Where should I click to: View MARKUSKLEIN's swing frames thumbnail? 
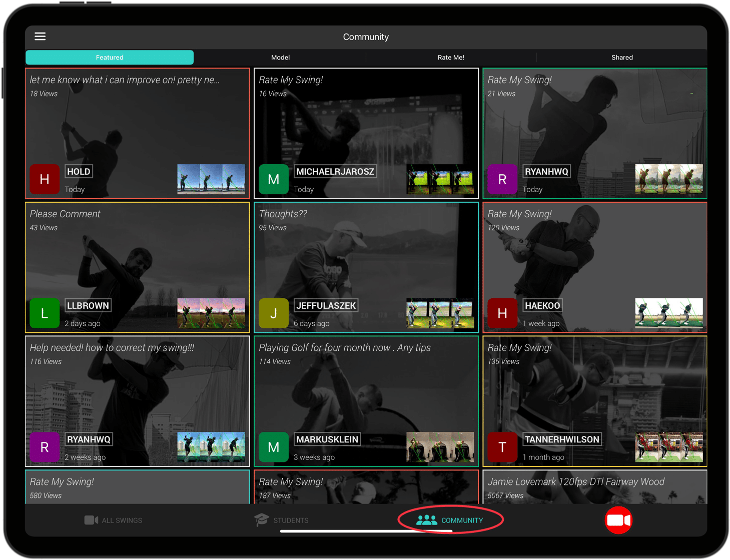[x=440, y=447]
